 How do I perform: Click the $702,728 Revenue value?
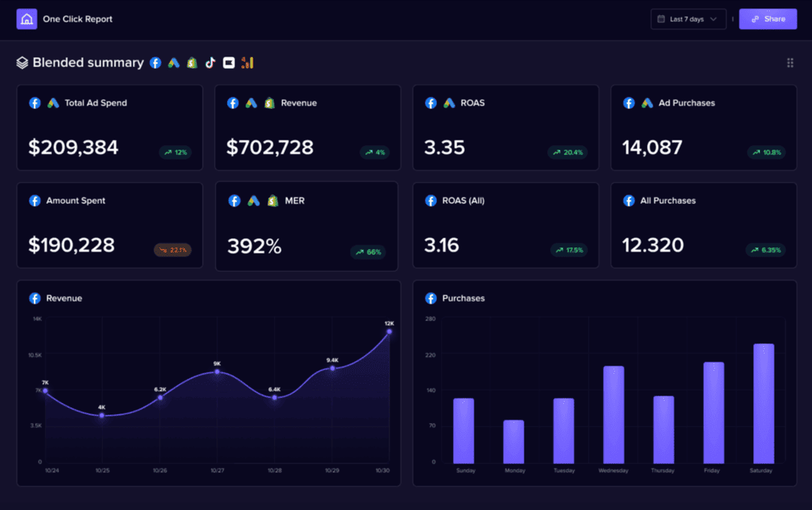(270, 147)
